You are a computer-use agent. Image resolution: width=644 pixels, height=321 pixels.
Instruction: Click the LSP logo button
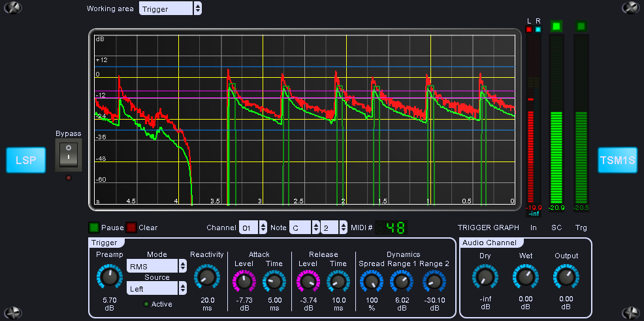tap(25, 160)
